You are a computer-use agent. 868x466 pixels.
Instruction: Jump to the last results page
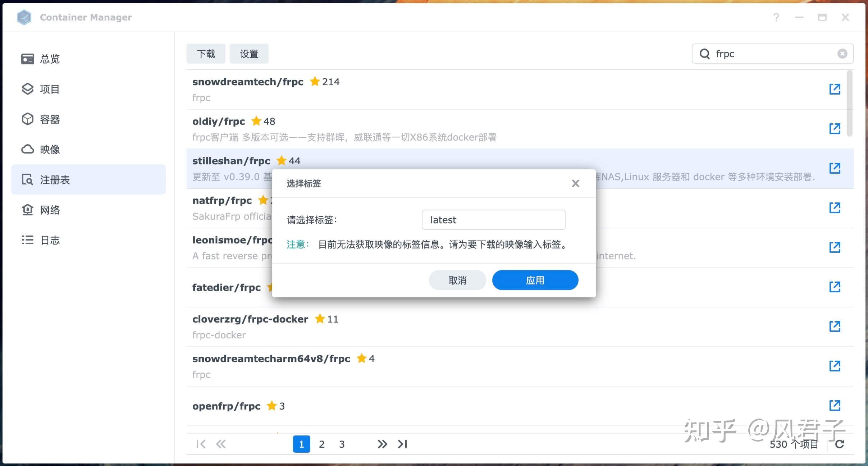402,444
